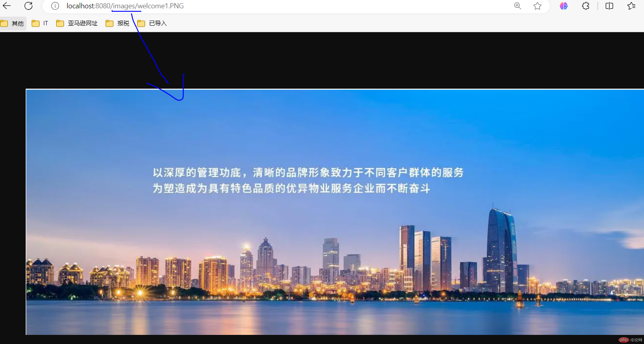Reload the page with the refresh icon

28,6
